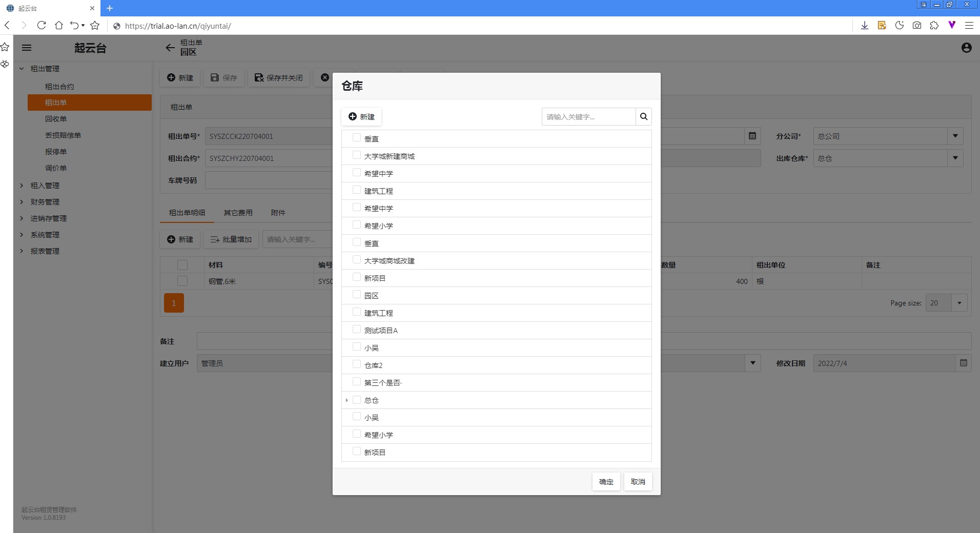Click the 保存并关闭 toolbar button
980x533 pixels.
(x=279, y=78)
